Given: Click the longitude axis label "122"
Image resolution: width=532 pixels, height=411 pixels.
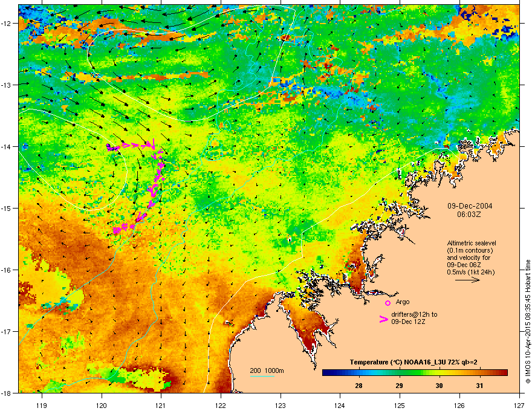Looking at the screenshot, I should click(221, 405).
